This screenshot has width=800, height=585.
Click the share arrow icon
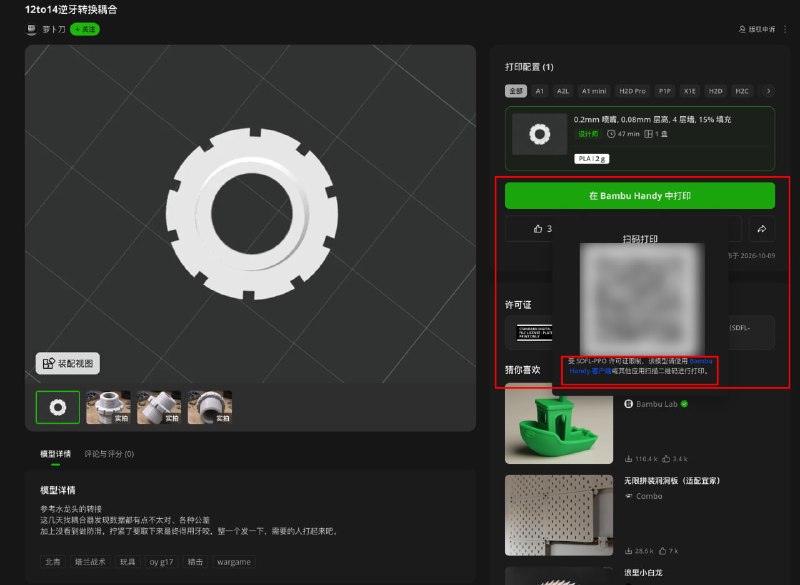pyautogui.click(x=762, y=228)
